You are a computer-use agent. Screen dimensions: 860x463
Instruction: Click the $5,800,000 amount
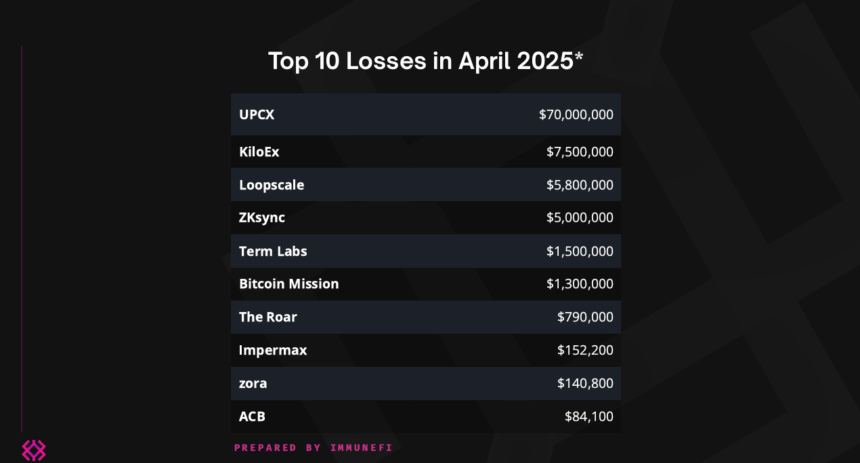[580, 185]
